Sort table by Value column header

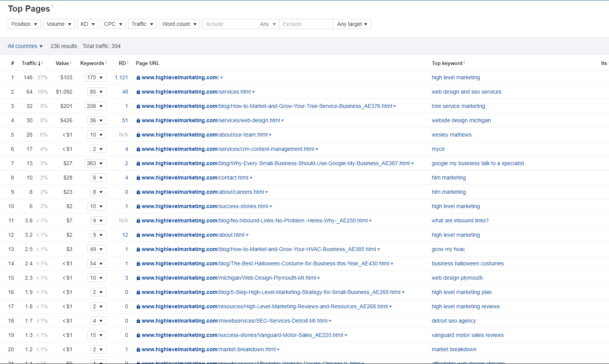coord(62,63)
